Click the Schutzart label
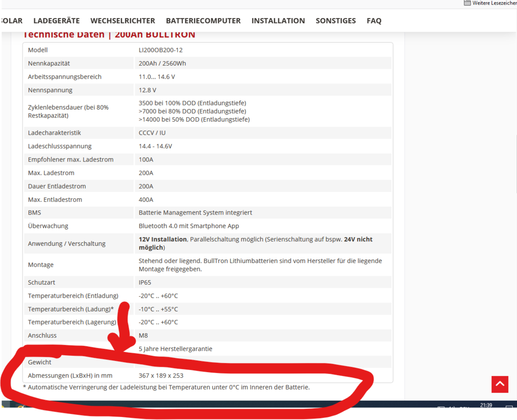The width and height of the screenshot is (517, 420). [41, 283]
